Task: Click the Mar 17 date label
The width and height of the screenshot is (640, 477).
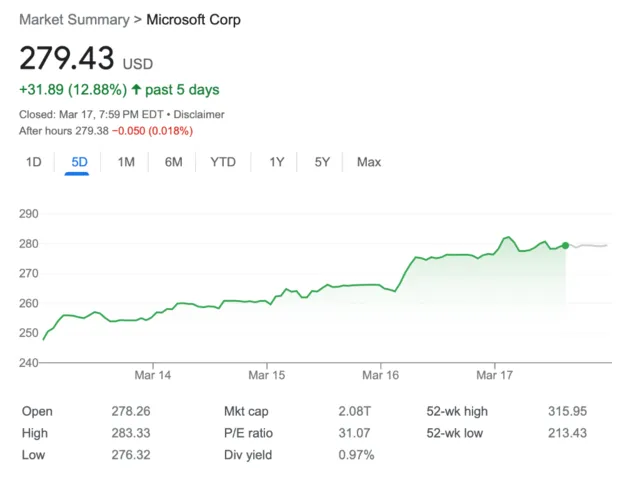Action: [x=495, y=376]
